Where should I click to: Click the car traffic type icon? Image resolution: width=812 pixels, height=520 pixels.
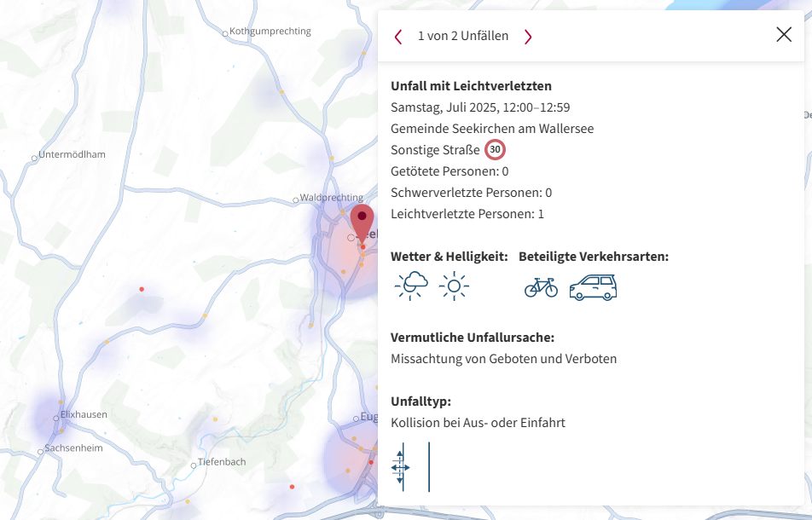click(x=593, y=287)
